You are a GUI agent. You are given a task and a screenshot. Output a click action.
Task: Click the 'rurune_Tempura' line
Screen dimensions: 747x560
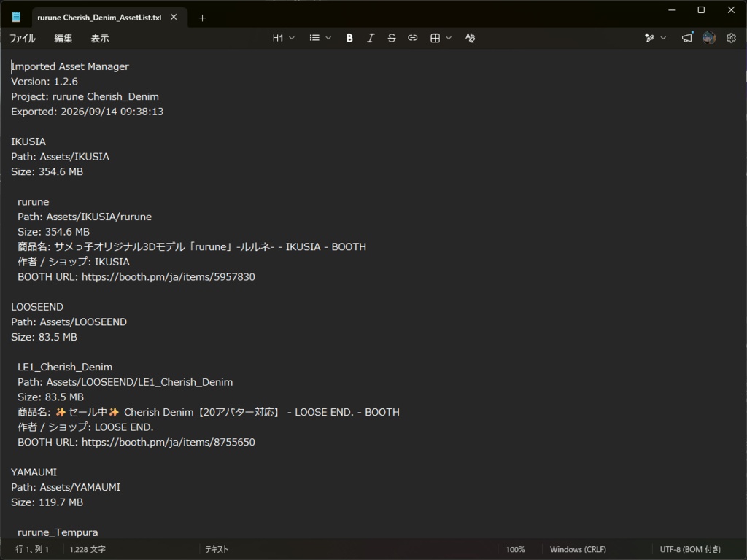point(58,533)
